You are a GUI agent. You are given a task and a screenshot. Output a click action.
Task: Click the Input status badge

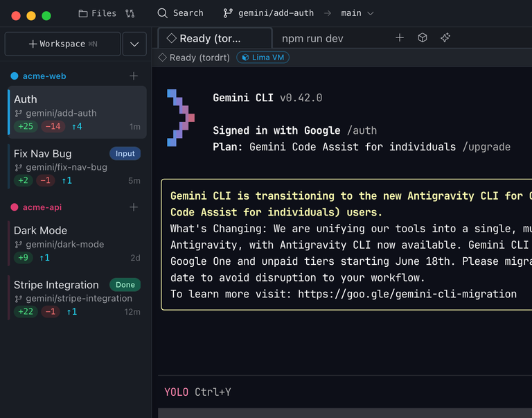pos(125,153)
